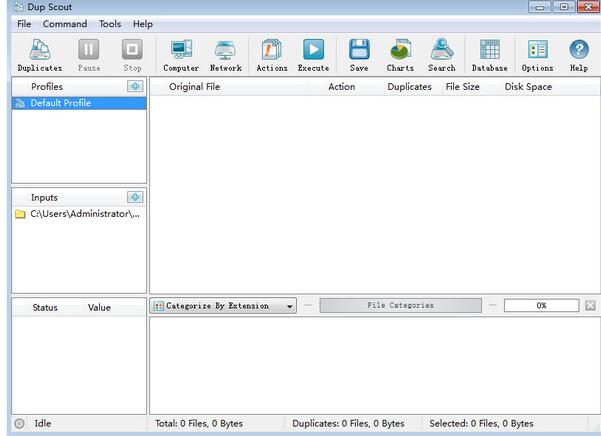This screenshot has width=601, height=436.
Task: Open the Options toolbar icon
Action: [x=537, y=55]
